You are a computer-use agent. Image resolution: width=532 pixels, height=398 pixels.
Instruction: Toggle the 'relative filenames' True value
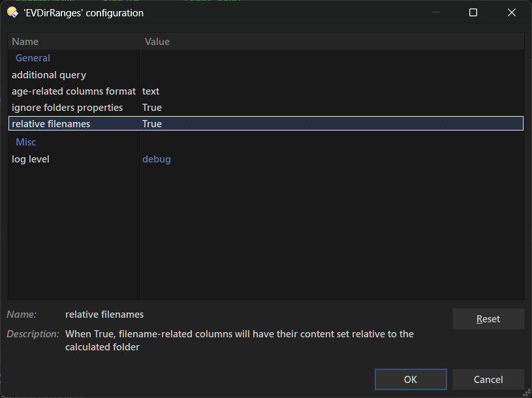click(152, 124)
